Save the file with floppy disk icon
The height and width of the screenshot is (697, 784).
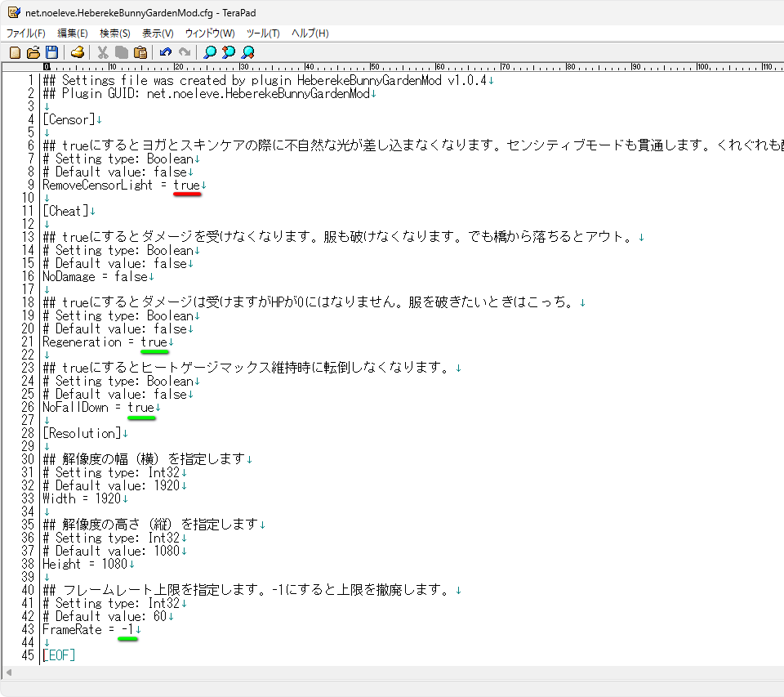tap(51, 52)
